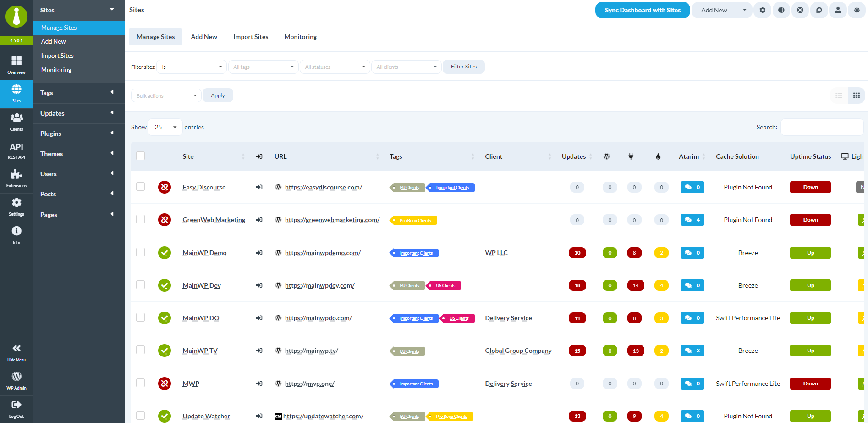Screen dimensions: 868x423
Task: Click the Apply button
Action: coord(218,95)
